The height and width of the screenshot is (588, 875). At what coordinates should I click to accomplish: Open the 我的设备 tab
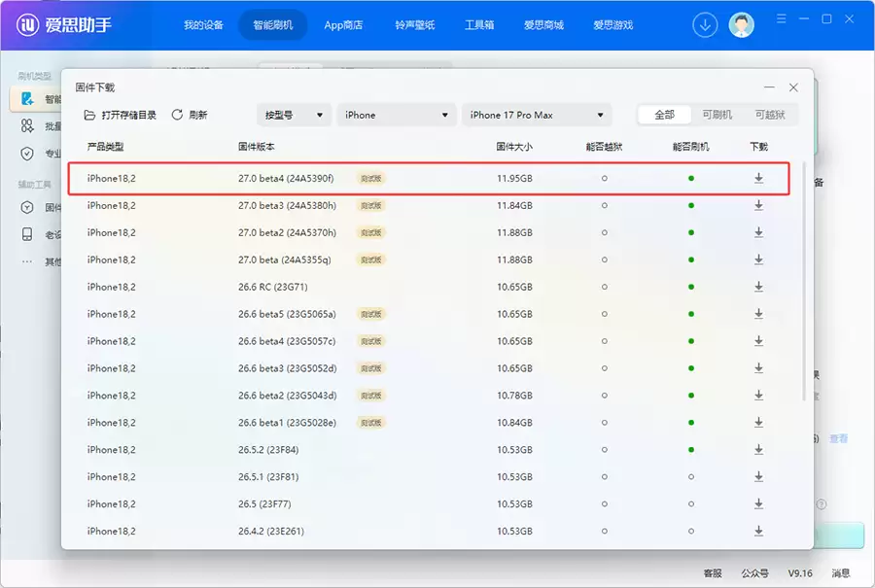click(x=203, y=25)
